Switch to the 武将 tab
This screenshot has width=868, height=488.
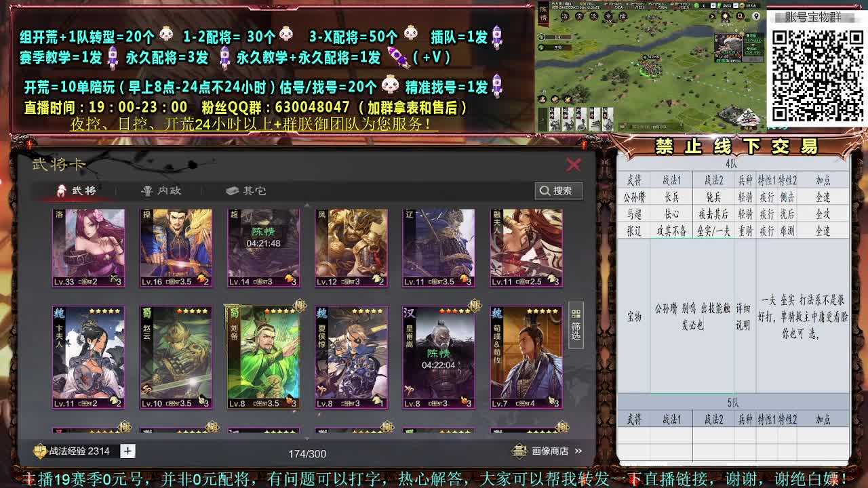(x=76, y=190)
